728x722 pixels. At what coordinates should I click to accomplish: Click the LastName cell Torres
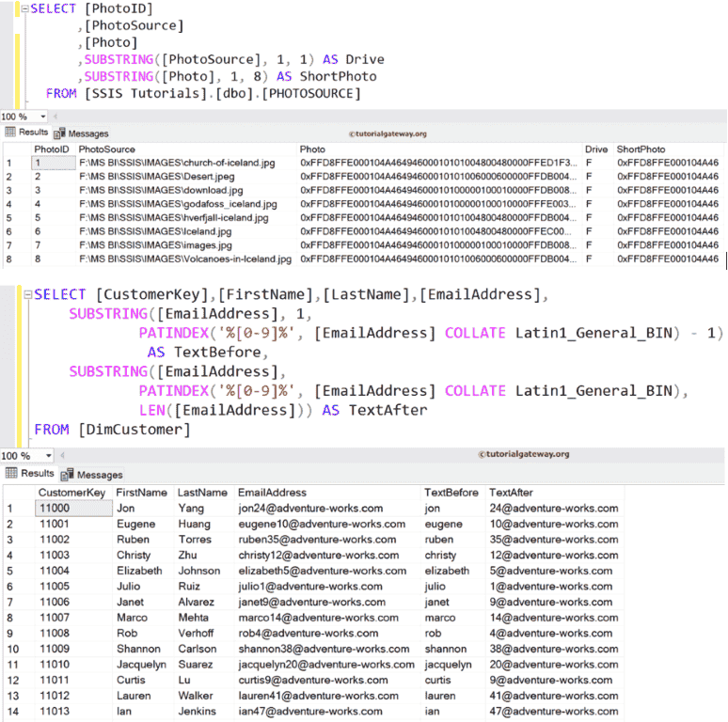point(204,540)
